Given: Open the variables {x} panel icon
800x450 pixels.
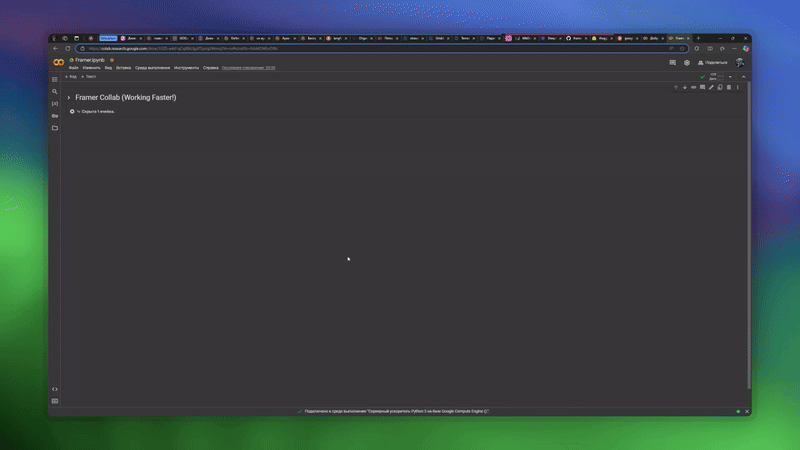Looking at the screenshot, I should click(55, 104).
